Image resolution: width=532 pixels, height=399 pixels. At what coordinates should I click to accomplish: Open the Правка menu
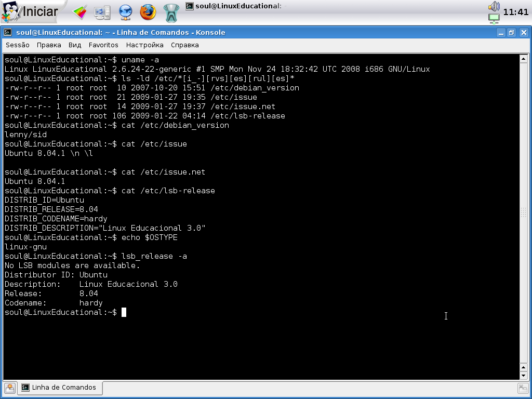(49, 45)
